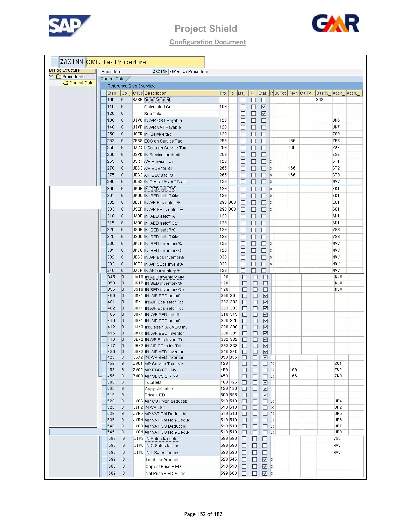Click the A/P VAT RM Deductibl description
This screenshot has height=532, width=411.
pyautogui.click(x=182, y=414)
